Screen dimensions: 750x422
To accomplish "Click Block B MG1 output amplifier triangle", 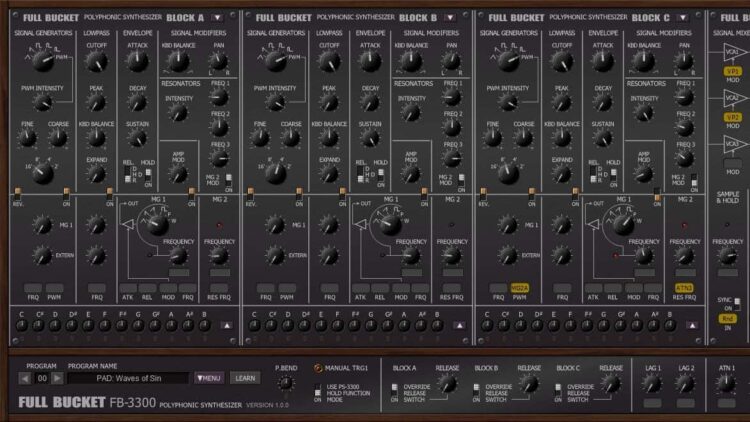I will click(361, 223).
